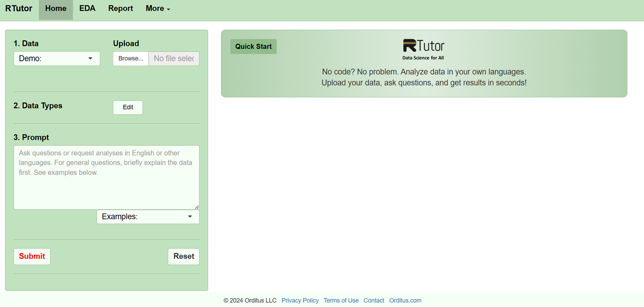Open the Demo dataset dropdown
The width and height of the screenshot is (644, 307).
pos(57,59)
